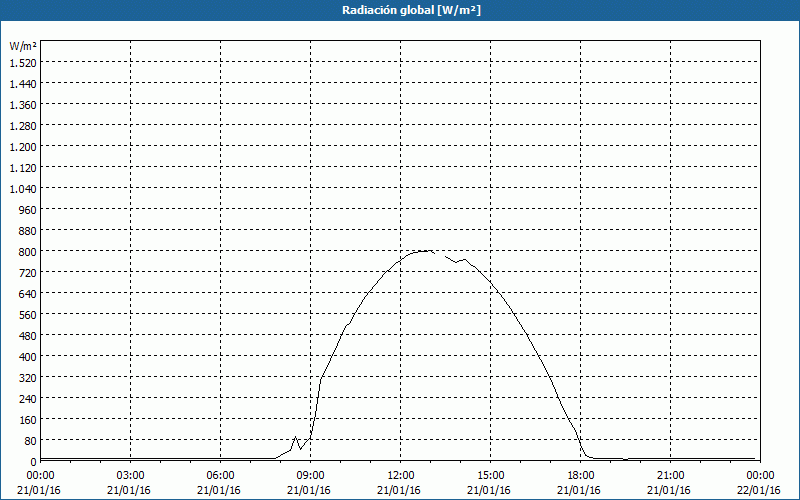Click the 800 y-axis value
The image size is (800, 500).
28,252
